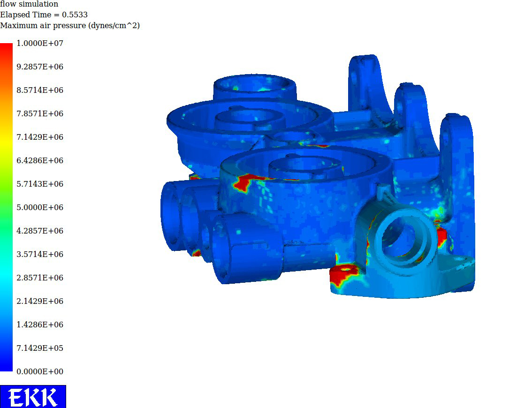Click the legend value 5.0000E+06
Image resolution: width=532 pixels, height=408 pixels.
coord(40,207)
